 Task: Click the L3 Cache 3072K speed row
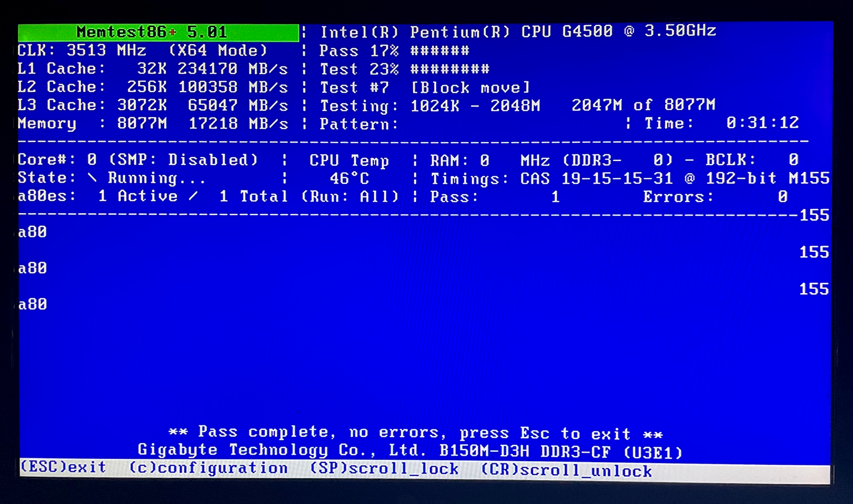[x=153, y=105]
